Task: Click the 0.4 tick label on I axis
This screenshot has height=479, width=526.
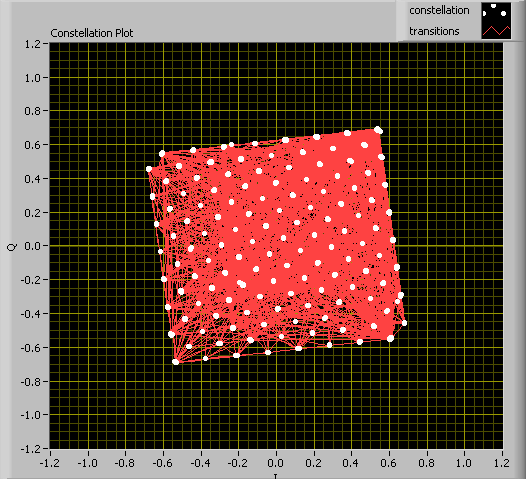Action: click(351, 464)
